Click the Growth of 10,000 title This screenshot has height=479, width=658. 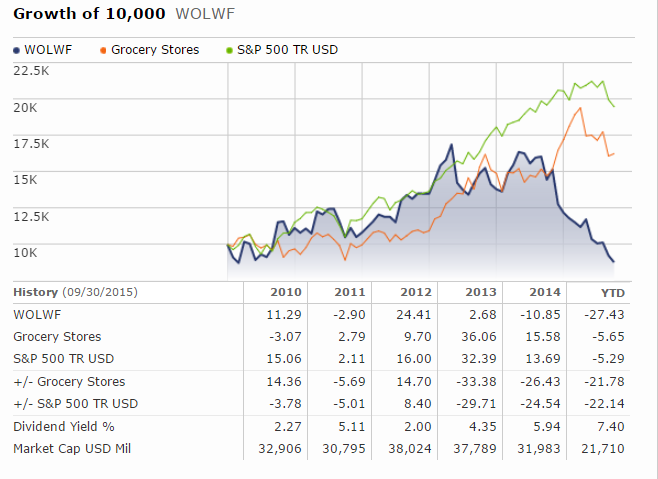click(x=89, y=14)
